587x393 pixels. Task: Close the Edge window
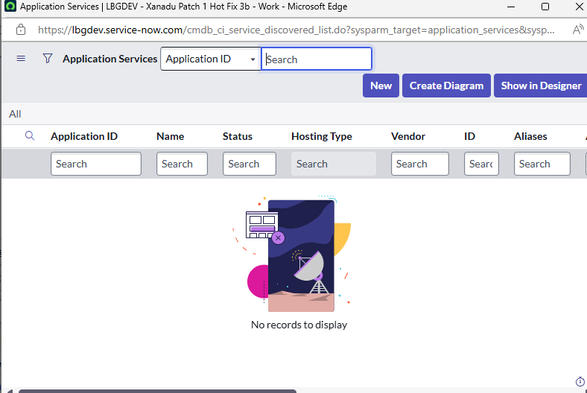point(579,7)
